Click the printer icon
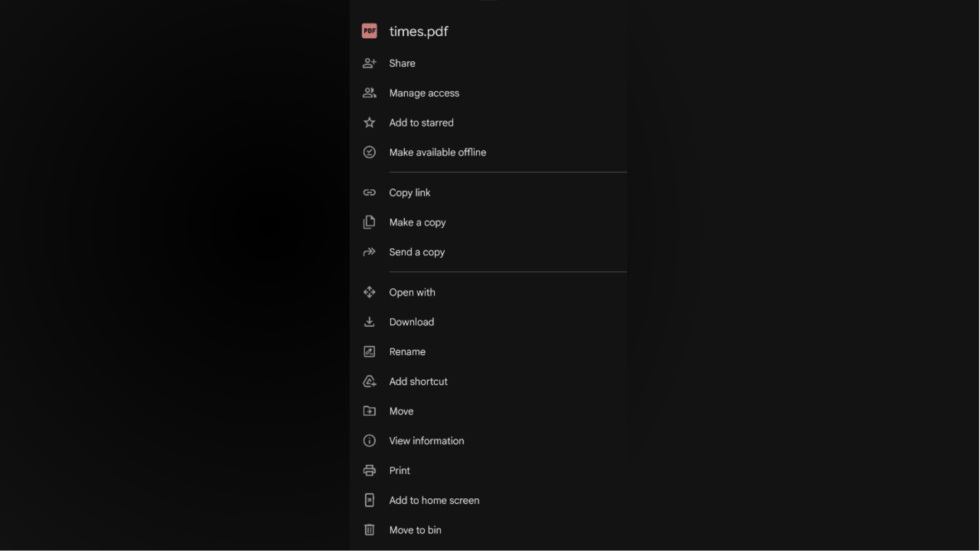This screenshot has width=980, height=551. (369, 471)
